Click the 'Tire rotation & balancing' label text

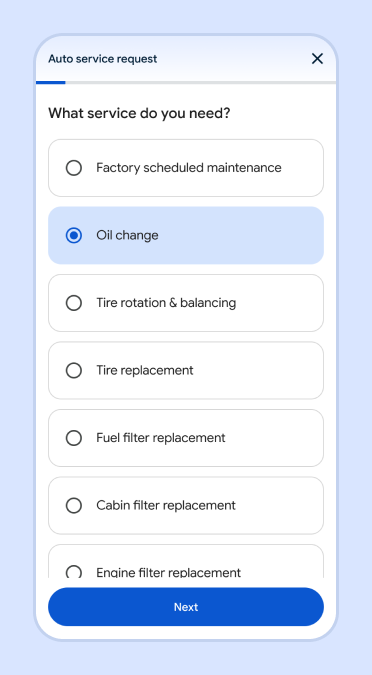coord(166,303)
